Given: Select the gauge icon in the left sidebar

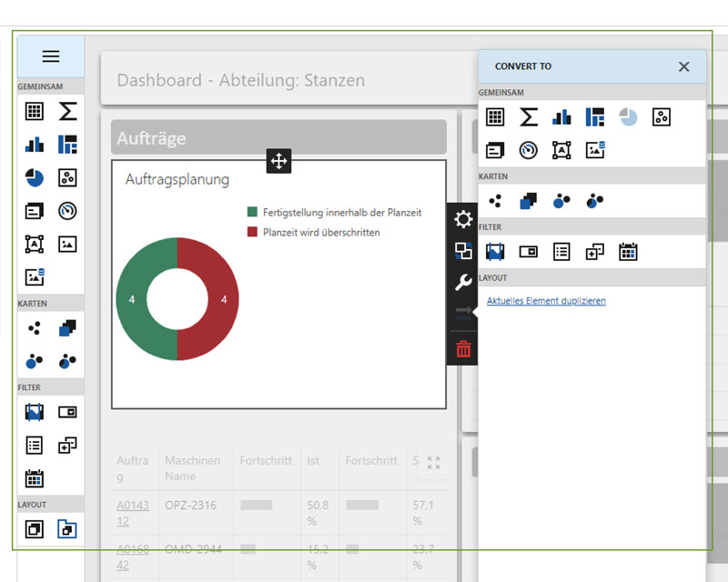Looking at the screenshot, I should (x=67, y=210).
